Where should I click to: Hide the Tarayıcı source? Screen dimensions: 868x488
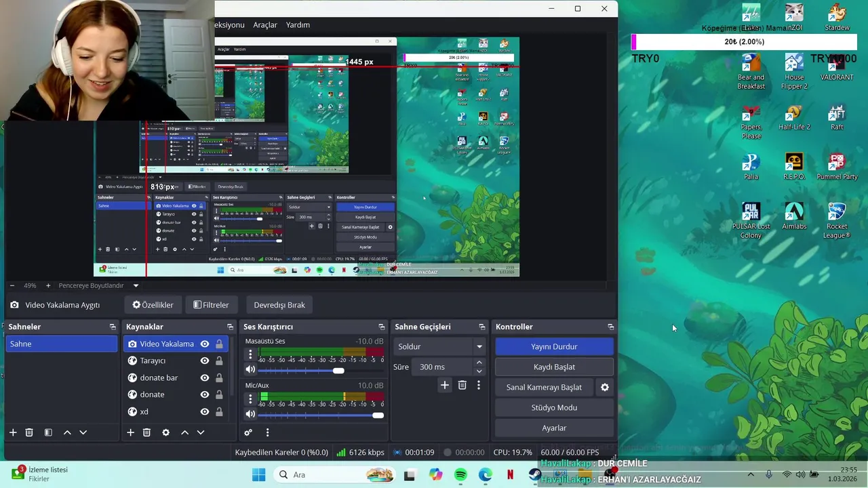click(x=205, y=361)
